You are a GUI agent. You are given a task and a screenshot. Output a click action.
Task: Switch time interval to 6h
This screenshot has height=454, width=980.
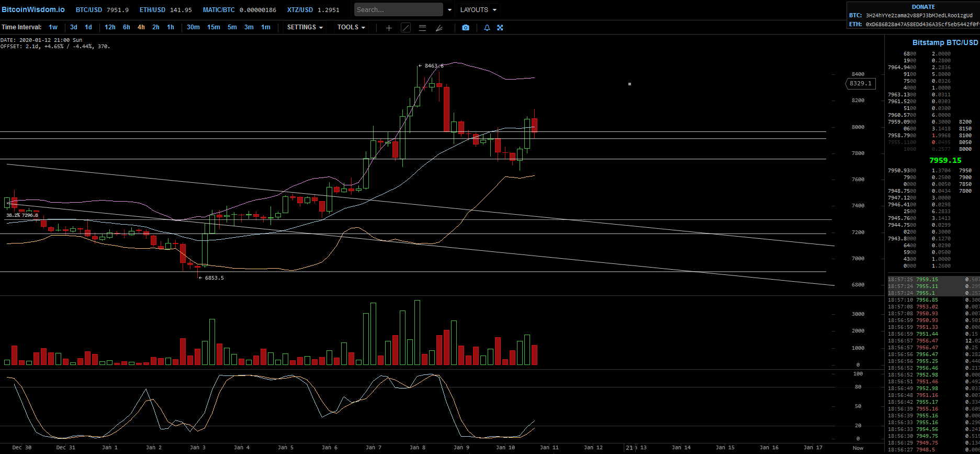(127, 27)
